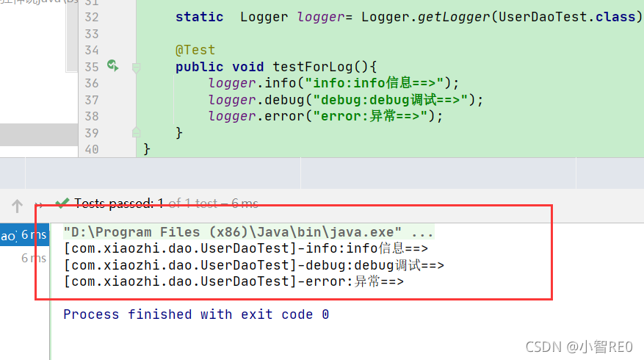Image resolution: width=644 pixels, height=360 pixels.
Task: Click the logger.debug statement on line 37
Action: (x=345, y=100)
